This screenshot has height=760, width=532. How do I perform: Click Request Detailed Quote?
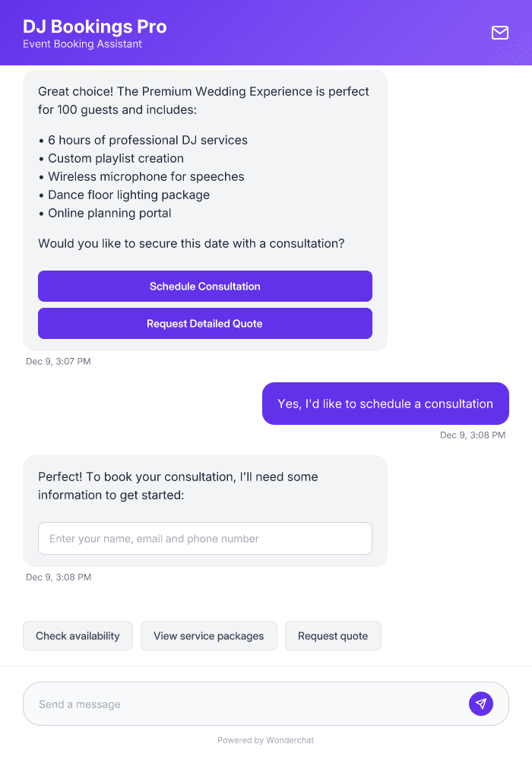point(205,323)
